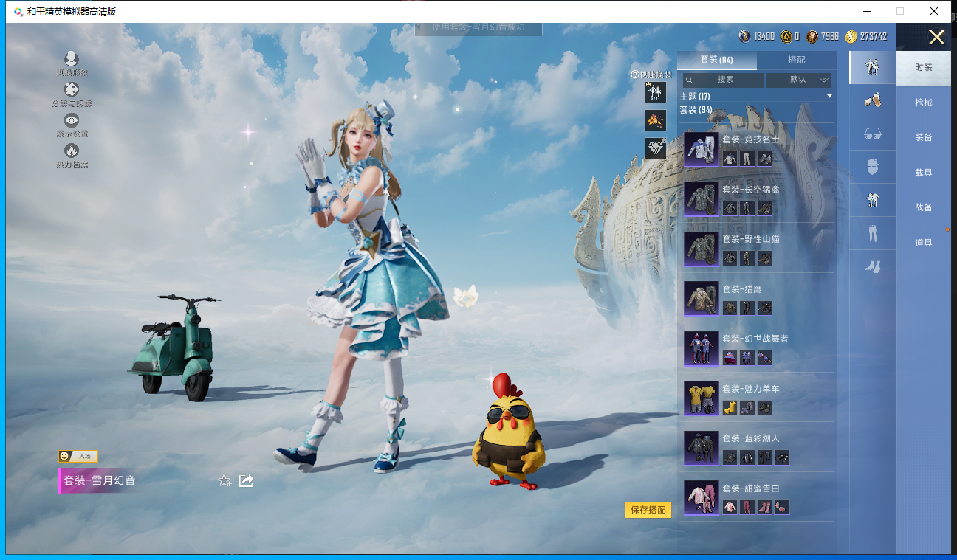Screen dimensions: 957x560
Task: Switch to the 装备 equipment tab
Action: [924, 138]
